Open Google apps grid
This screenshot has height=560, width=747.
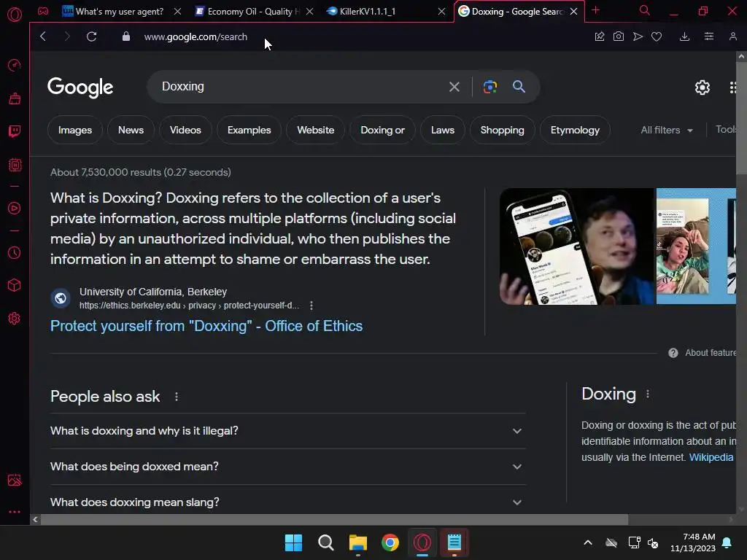point(734,87)
